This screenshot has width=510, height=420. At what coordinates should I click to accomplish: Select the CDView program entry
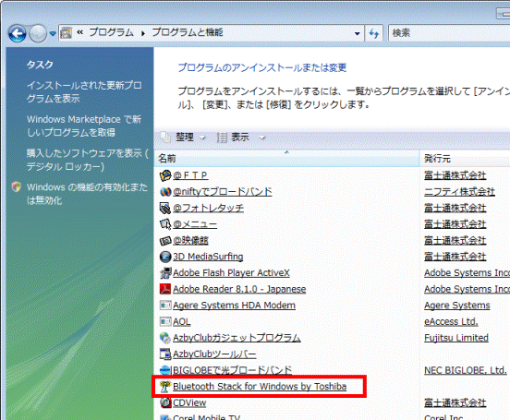point(189,402)
